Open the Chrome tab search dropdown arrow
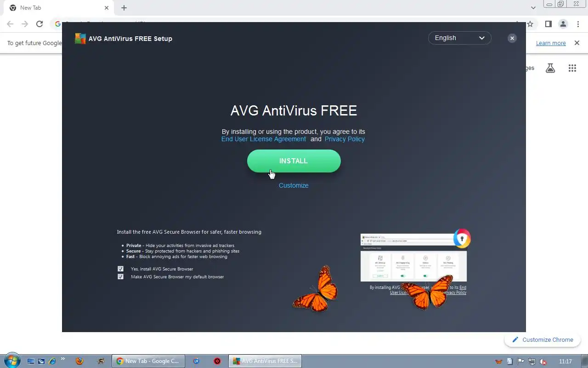 click(x=533, y=8)
